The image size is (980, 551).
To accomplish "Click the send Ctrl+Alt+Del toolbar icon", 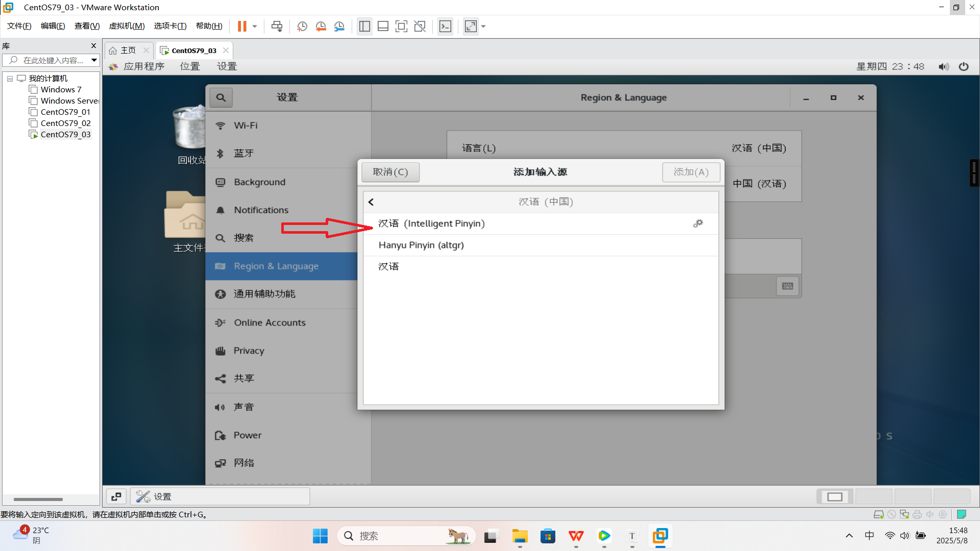I will (277, 26).
